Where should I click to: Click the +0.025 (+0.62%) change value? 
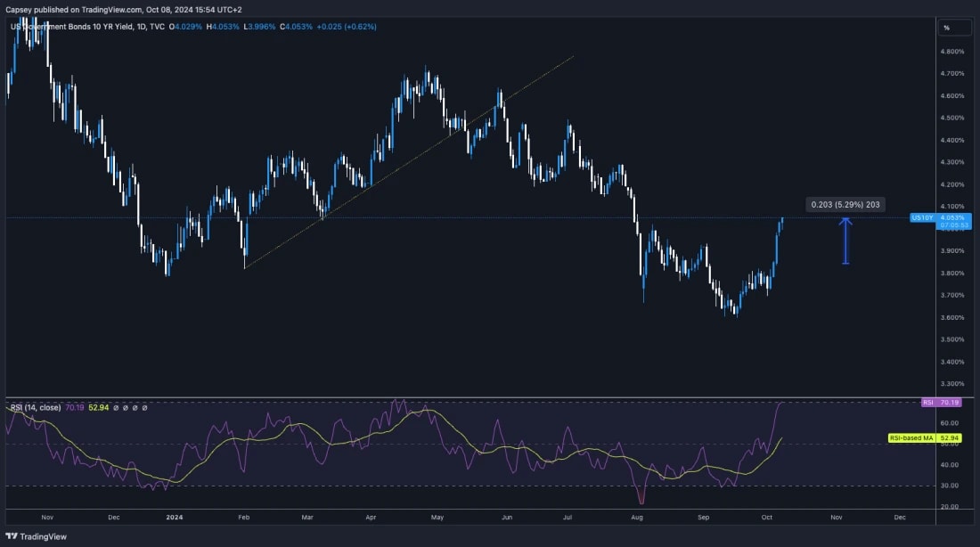point(347,27)
